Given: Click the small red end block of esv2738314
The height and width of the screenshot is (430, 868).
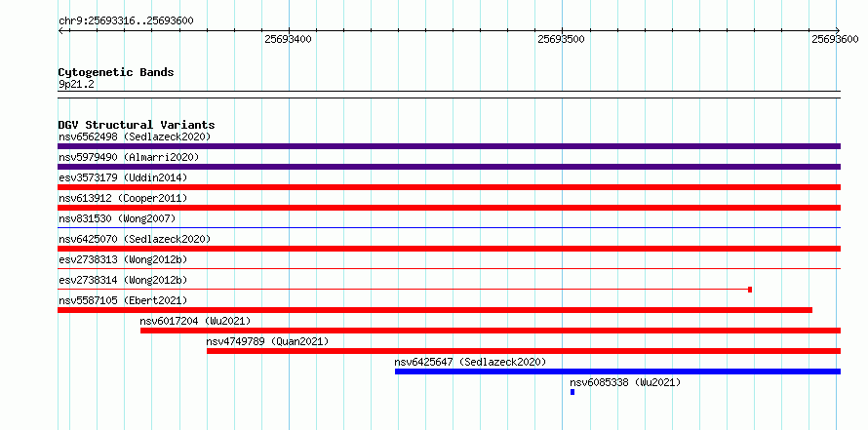Looking at the screenshot, I should click(750, 290).
